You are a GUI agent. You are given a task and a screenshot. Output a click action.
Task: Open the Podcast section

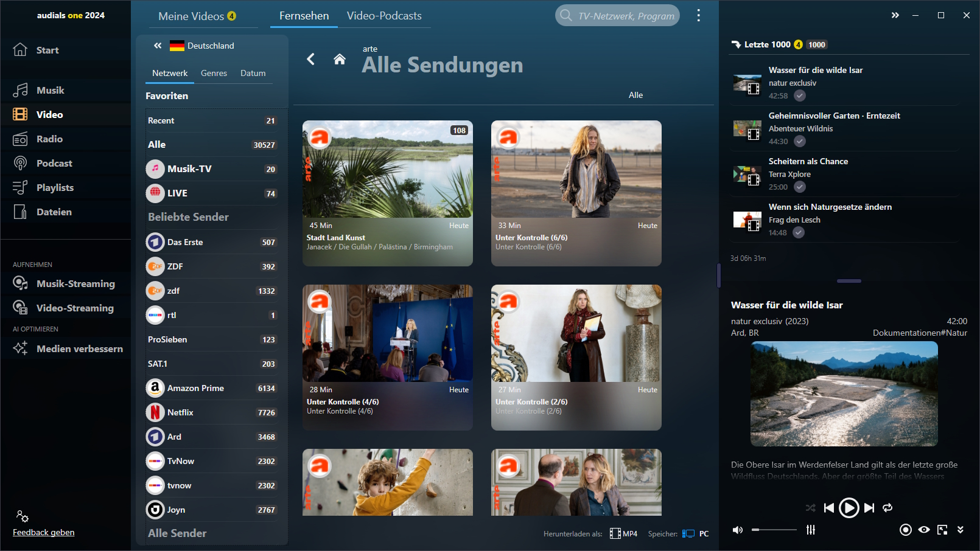coord(43,163)
